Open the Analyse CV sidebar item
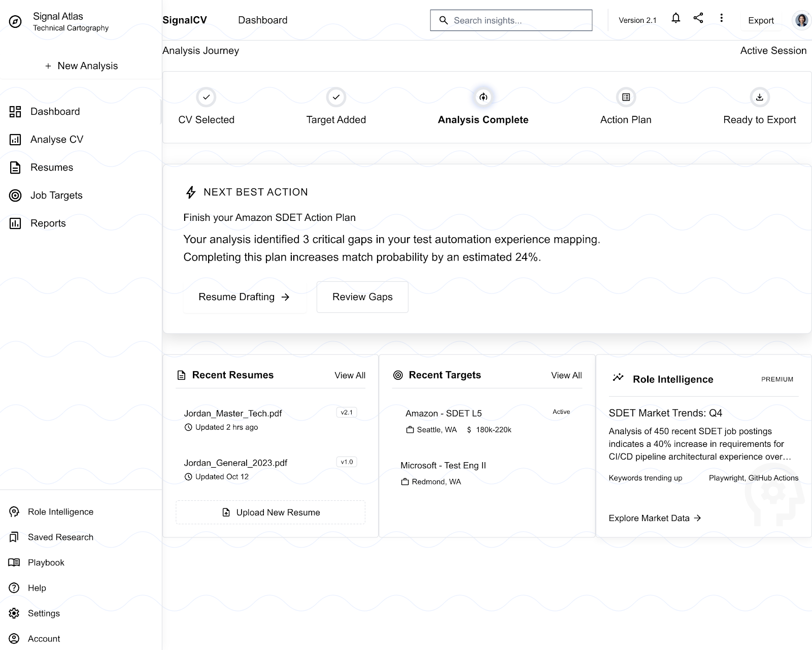The image size is (812, 650). [x=81, y=140]
